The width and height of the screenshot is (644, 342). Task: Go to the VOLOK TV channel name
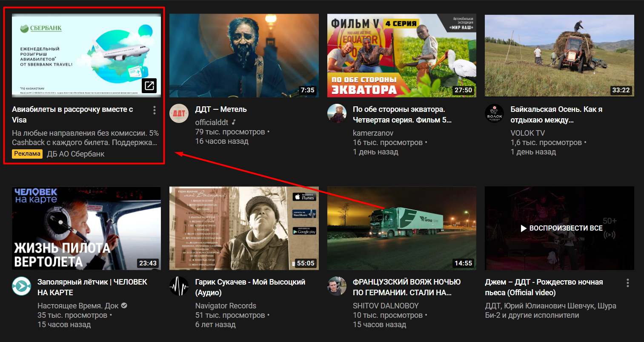point(527,133)
